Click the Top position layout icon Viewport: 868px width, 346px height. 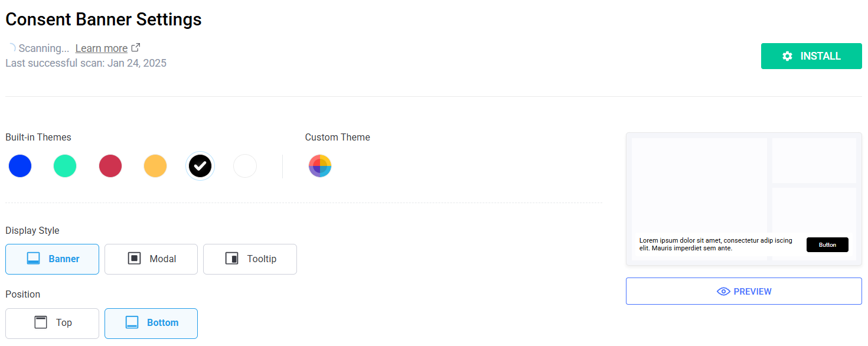pyautogui.click(x=41, y=322)
